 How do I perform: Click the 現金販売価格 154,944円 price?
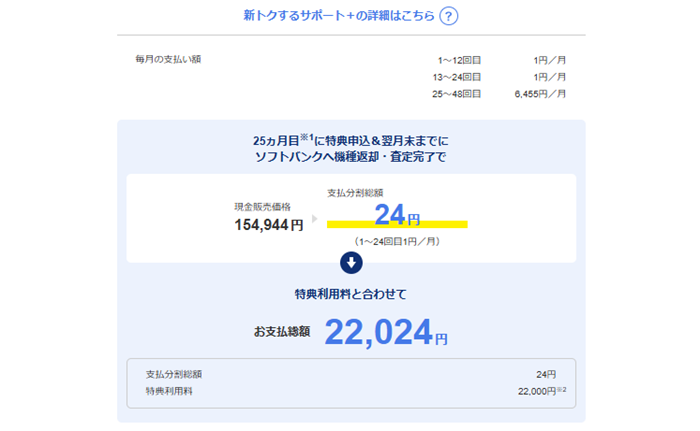268,225
